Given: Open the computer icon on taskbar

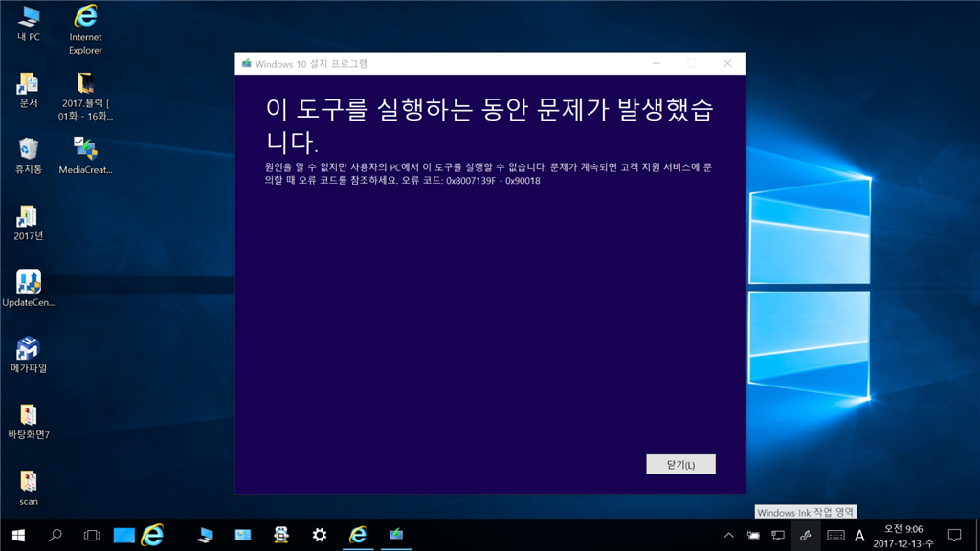Looking at the screenshot, I should 205,536.
